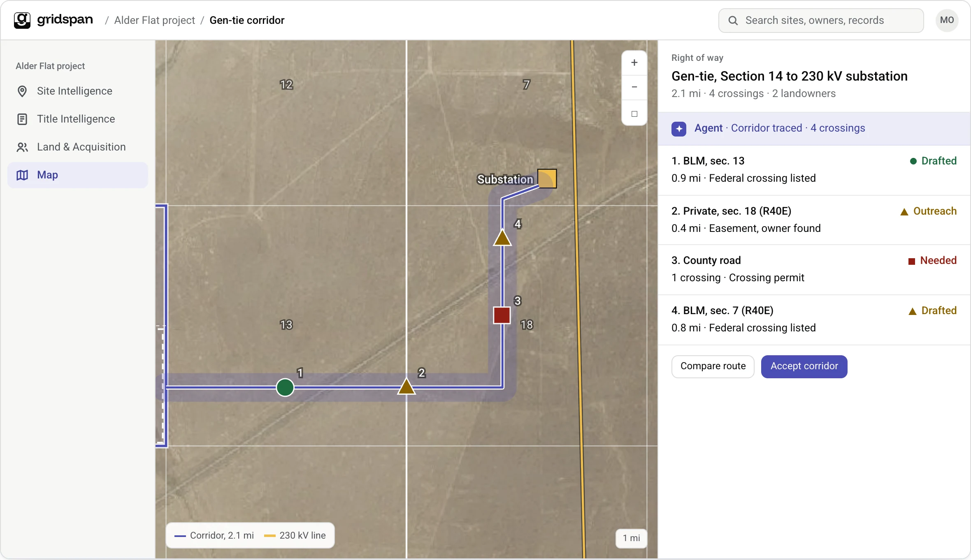The width and height of the screenshot is (971, 560).
Task: Click the Search sites, owners, records field
Action: (821, 20)
